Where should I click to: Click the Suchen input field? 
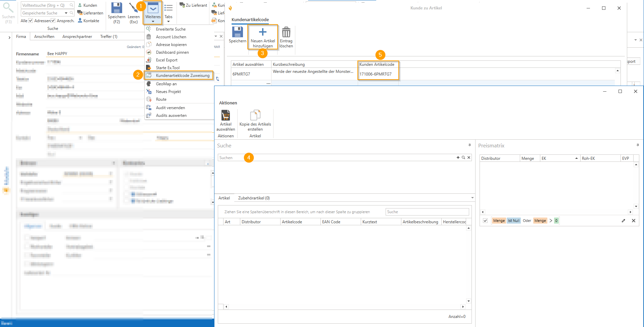point(336,158)
